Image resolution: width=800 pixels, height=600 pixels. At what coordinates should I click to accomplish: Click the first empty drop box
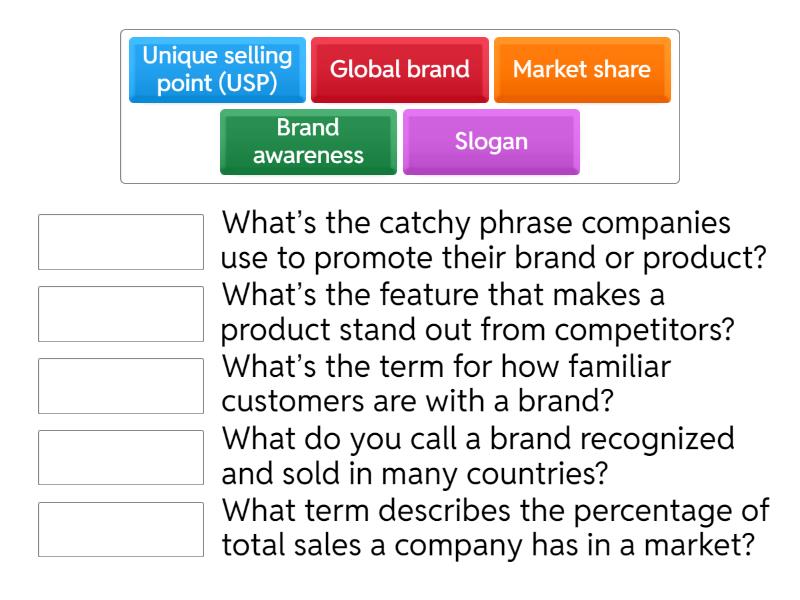121,241
